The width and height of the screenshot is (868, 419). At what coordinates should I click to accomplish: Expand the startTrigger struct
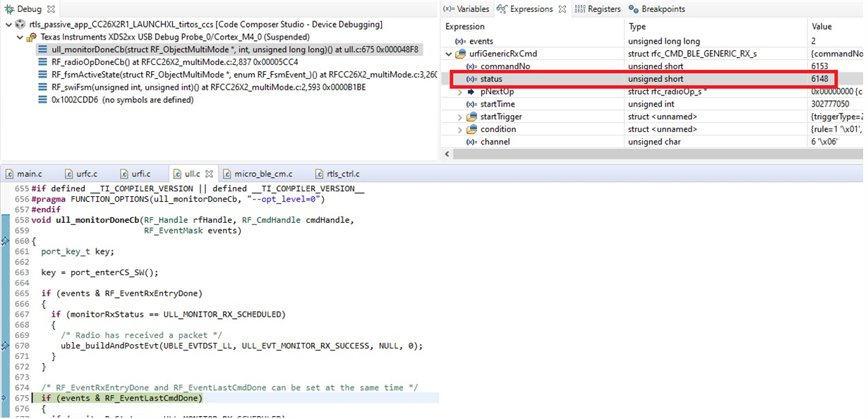460,117
